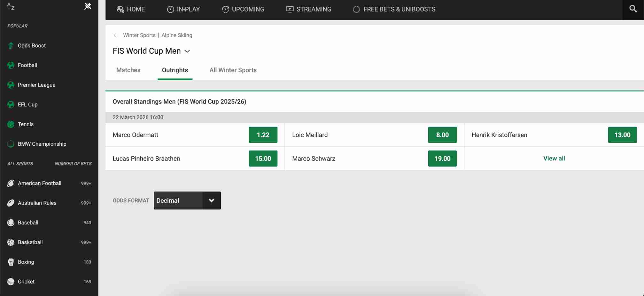Click the Basketball icon
The image size is (644, 296).
(11, 242)
